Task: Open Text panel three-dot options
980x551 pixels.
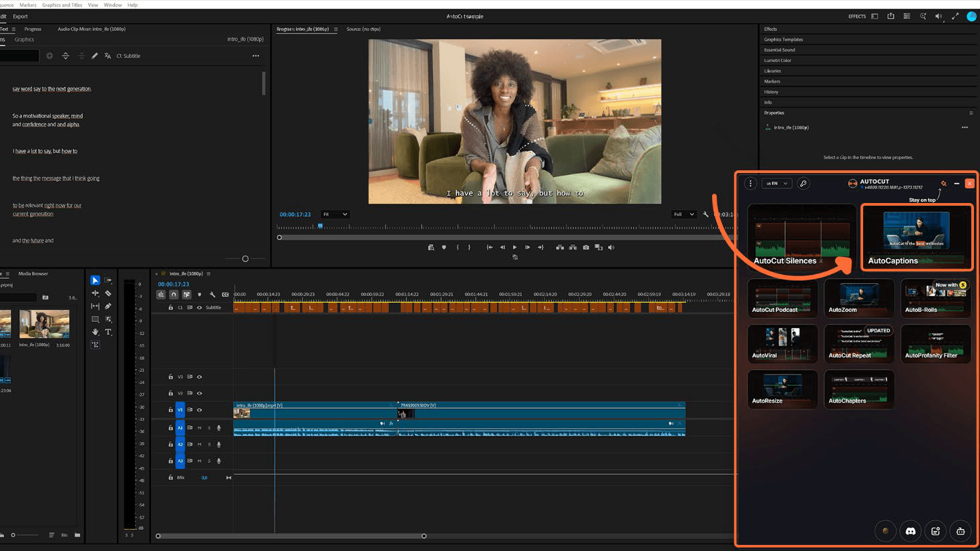Action: point(256,56)
